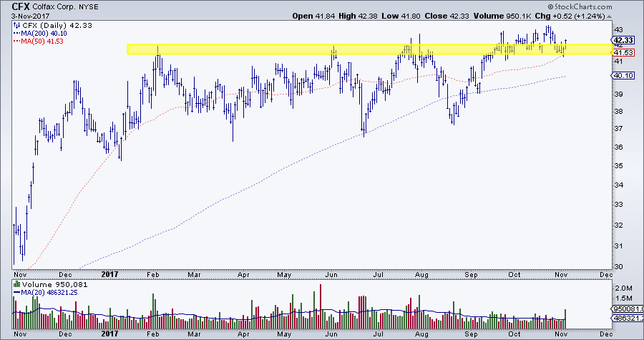
Task: Click the Volume legend bar marker
Action: (16, 284)
